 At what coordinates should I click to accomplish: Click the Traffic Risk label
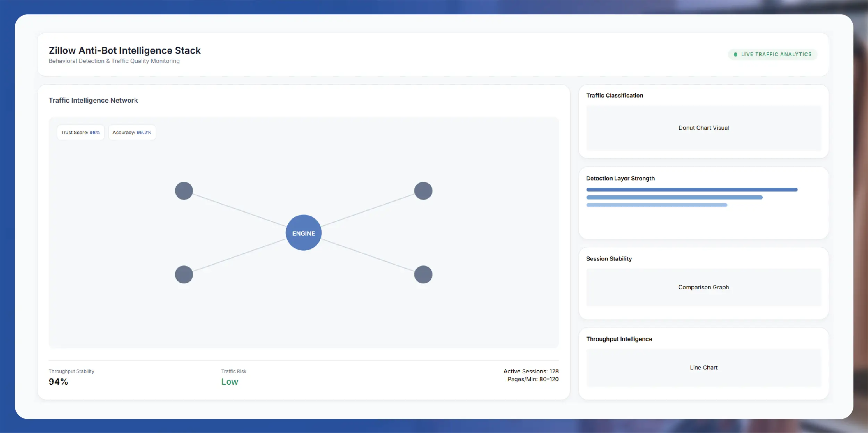234,371
